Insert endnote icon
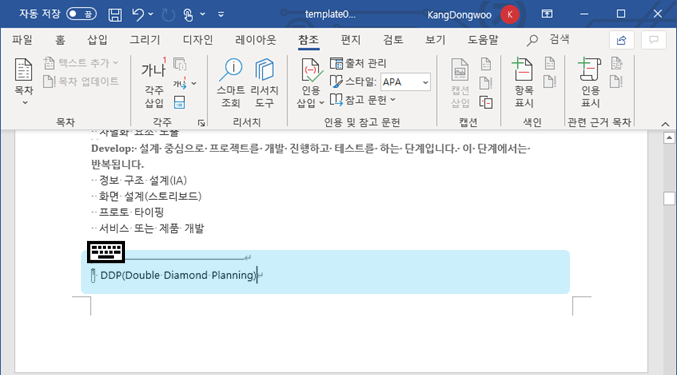This screenshot has height=375, width=677. [180, 64]
